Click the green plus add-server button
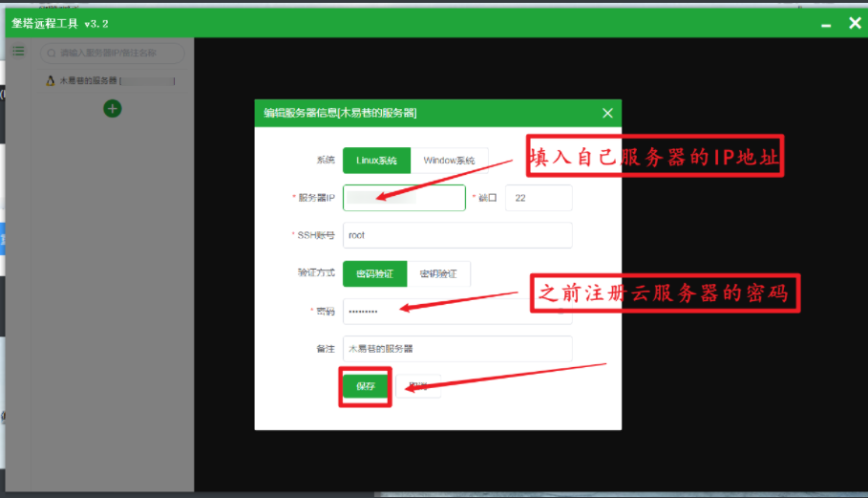868x498 pixels. coord(113,109)
